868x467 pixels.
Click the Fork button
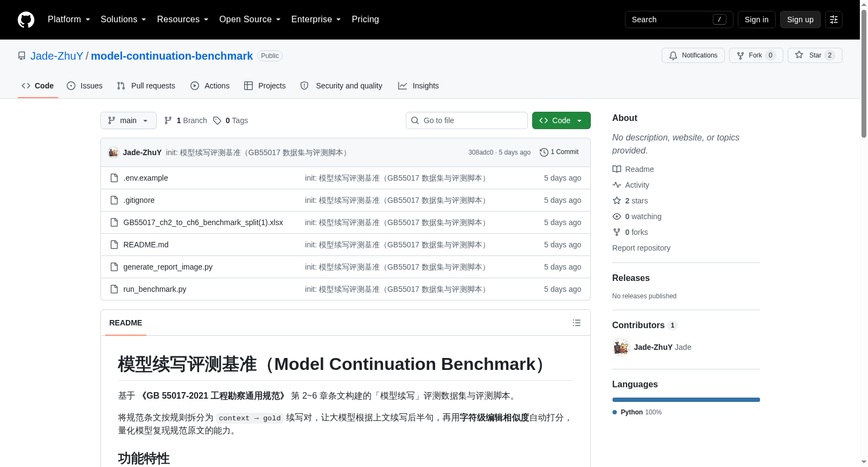pyautogui.click(x=756, y=55)
